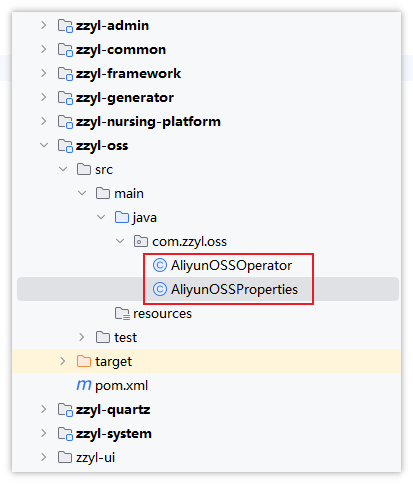Viewport: 413px width, 484px height.
Task: Click the orange target folder icon
Action: 84,361
